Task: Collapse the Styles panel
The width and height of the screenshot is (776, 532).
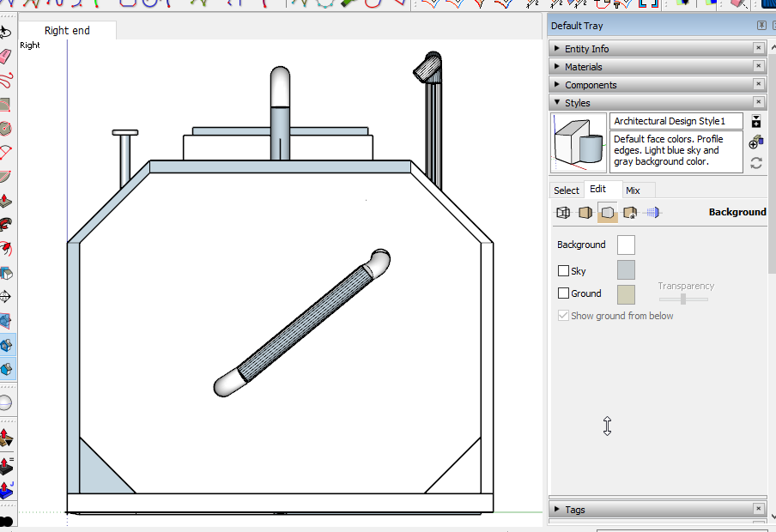Action: tap(578, 103)
